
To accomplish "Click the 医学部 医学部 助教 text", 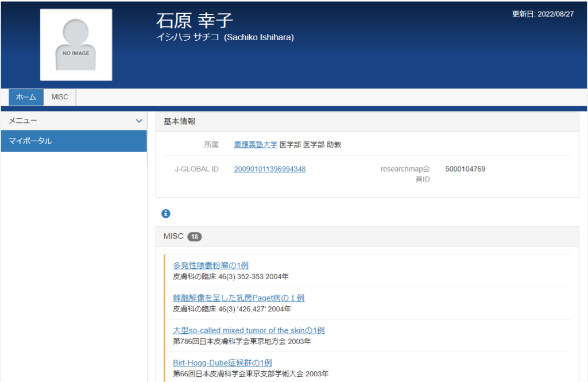I will (x=310, y=145).
